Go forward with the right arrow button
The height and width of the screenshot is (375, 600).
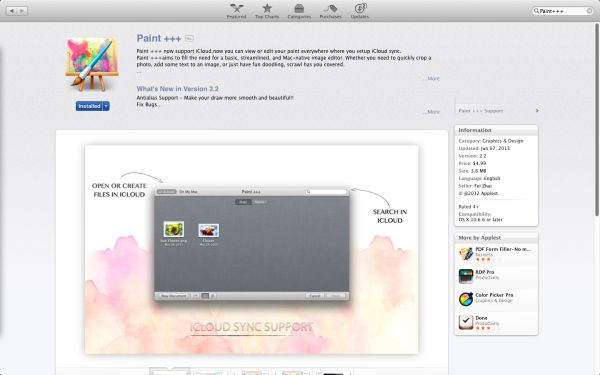pyautogui.click(x=22, y=11)
